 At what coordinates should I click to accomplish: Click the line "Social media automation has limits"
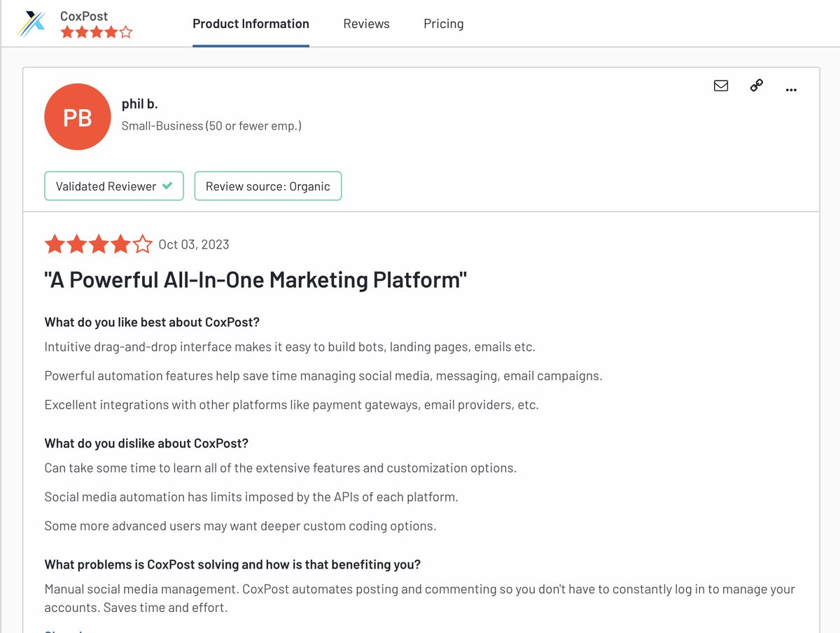[251, 497]
